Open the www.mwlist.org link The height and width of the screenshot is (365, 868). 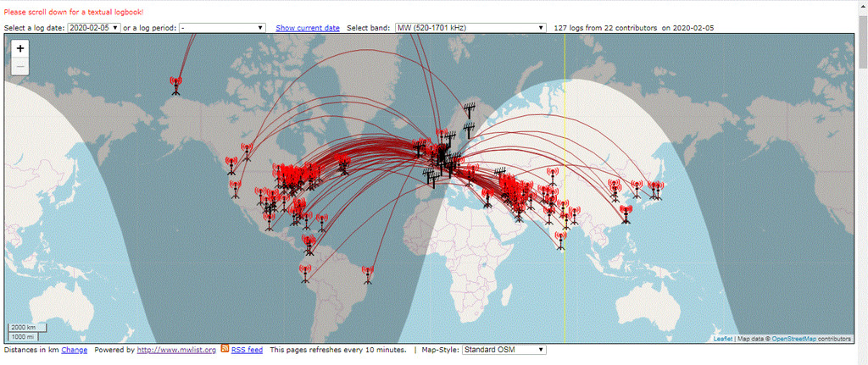click(x=176, y=350)
